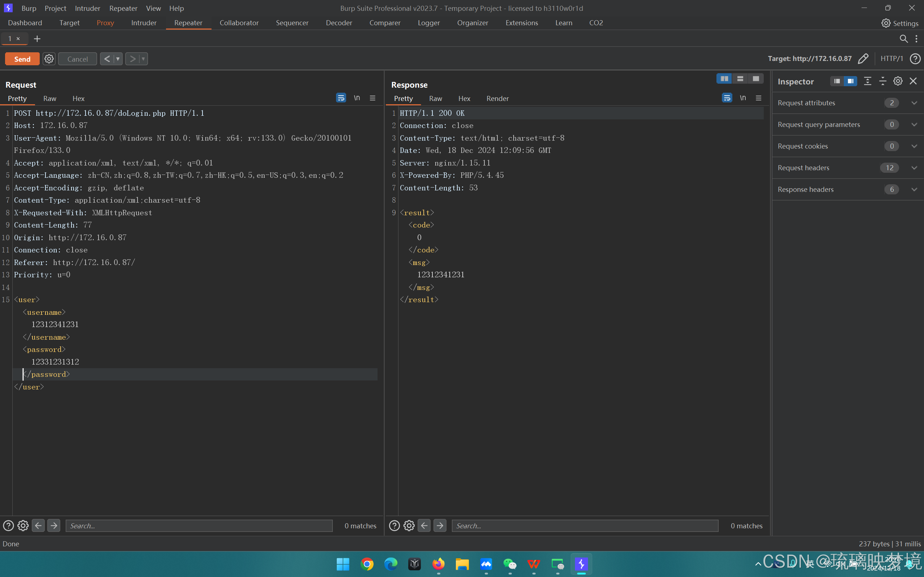924x577 pixels.
Task: Open Burp Settings button
Action: (x=899, y=23)
